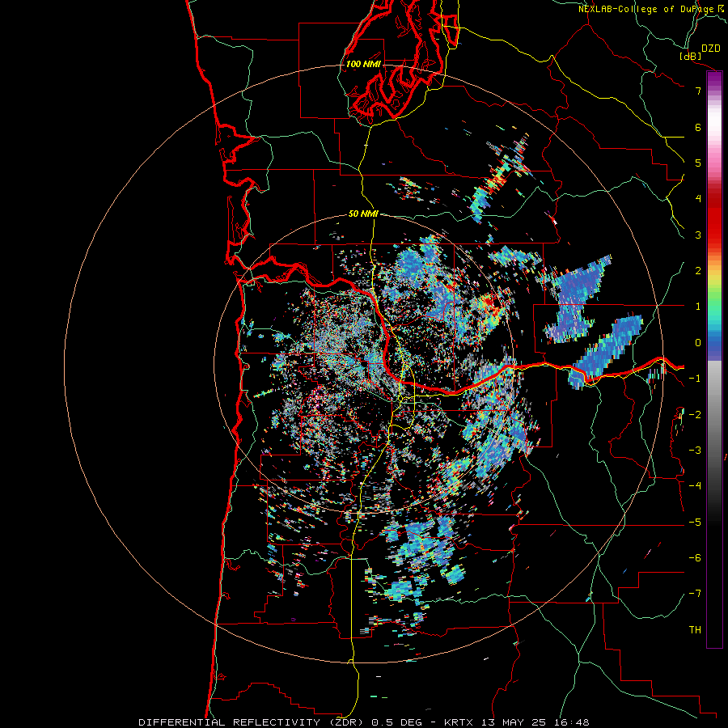Click the 13 MAY 25 date text
Image resolution: width=728 pixels, height=728 pixels.
[512, 722]
